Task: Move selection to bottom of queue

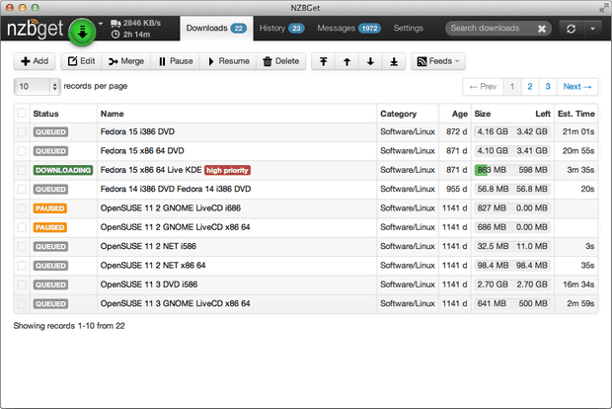Action: 394,61
